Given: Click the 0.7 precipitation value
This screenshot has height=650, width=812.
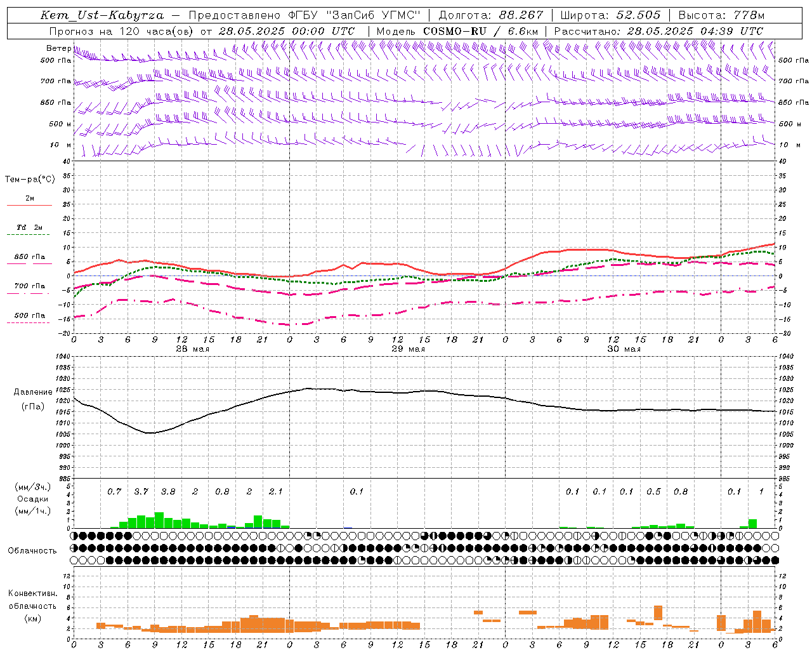Looking at the screenshot, I should click(114, 492).
